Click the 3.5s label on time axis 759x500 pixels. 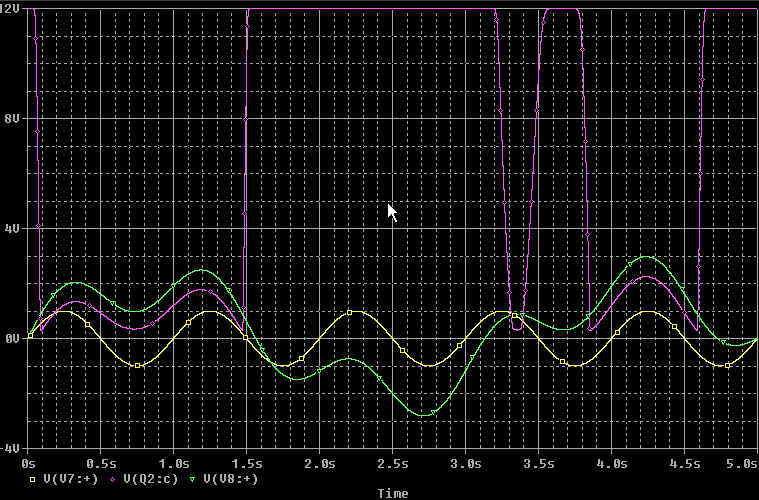[x=538, y=464]
